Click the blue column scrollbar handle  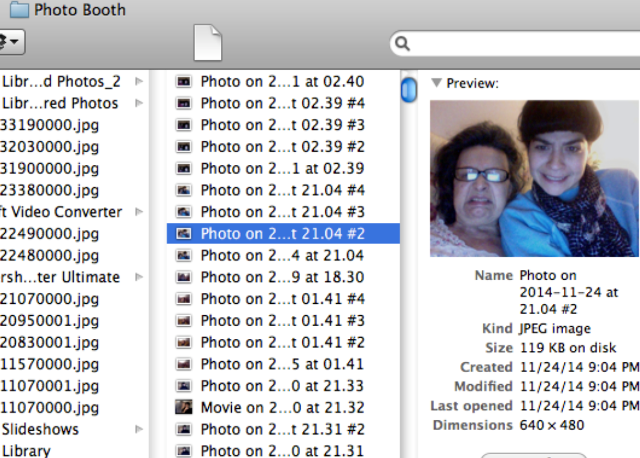pos(408,91)
